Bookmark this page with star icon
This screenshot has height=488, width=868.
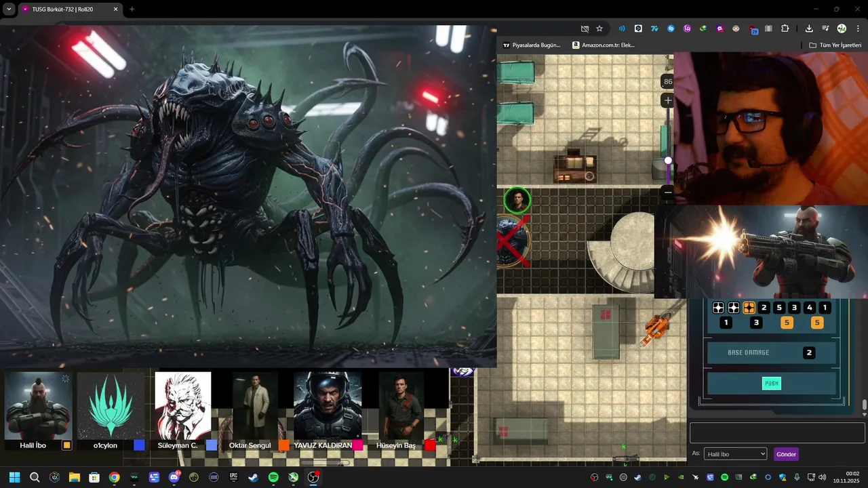coord(599,28)
